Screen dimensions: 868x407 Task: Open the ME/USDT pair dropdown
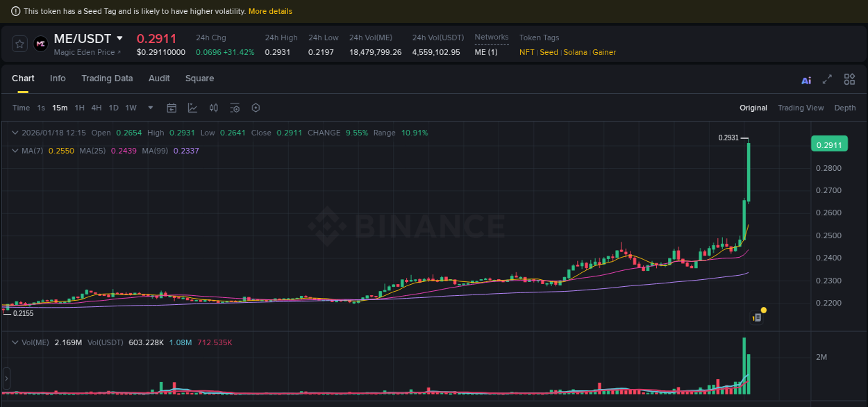click(x=119, y=38)
